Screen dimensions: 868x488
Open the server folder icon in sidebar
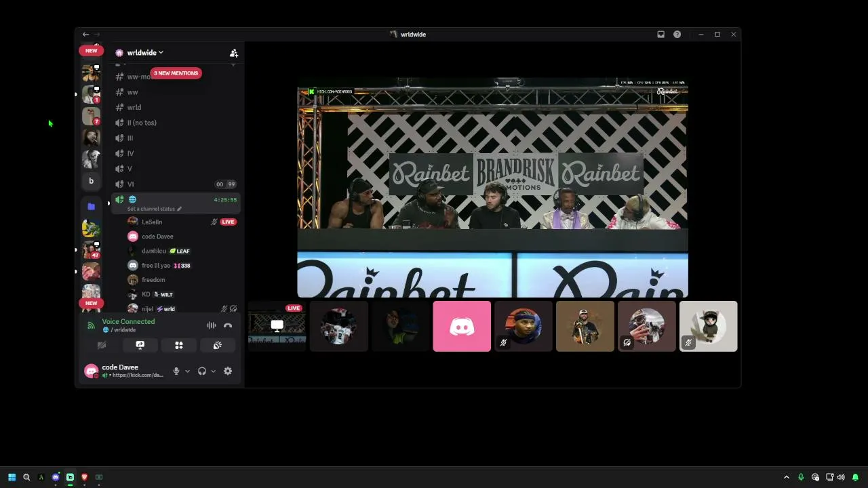(x=91, y=206)
